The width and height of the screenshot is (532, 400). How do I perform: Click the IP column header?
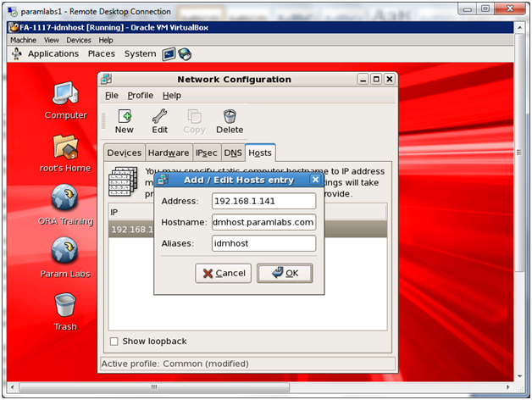point(114,213)
